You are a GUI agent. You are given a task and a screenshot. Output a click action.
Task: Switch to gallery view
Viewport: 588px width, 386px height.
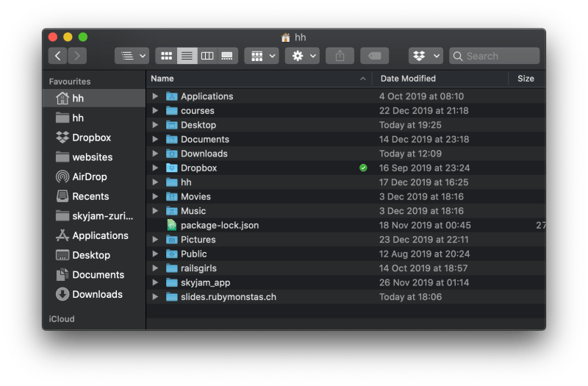(227, 56)
